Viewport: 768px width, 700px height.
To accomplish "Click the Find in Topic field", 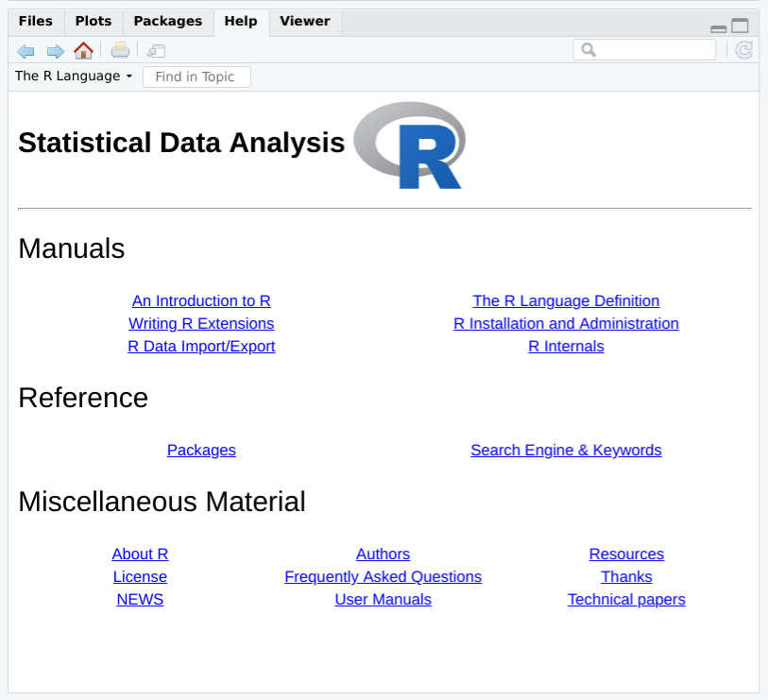I will coord(196,77).
